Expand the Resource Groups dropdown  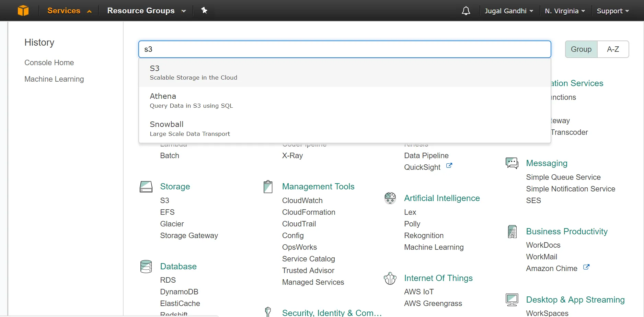coord(147,11)
